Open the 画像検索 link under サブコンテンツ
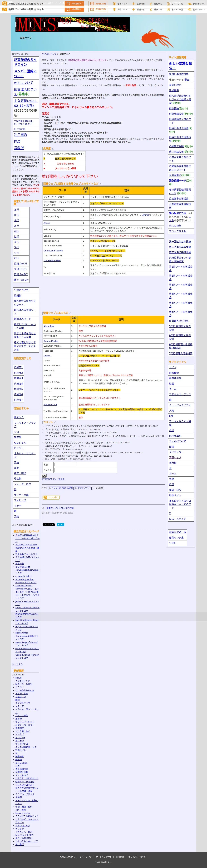Screen dimensions: 207x868 (x=174, y=373)
